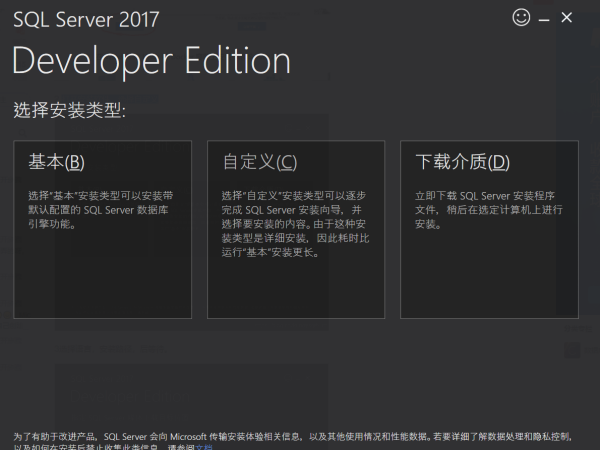The image size is (600, 450).
Task: Click the SQL Server 2017 title text
Action: [x=86, y=19]
